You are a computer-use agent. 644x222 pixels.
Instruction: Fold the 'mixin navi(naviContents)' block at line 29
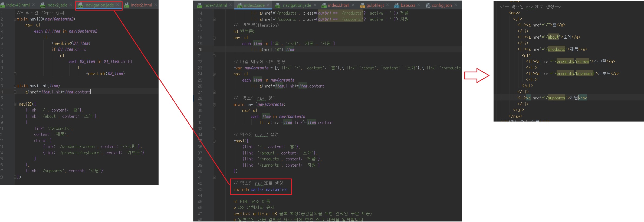[x=214, y=105]
